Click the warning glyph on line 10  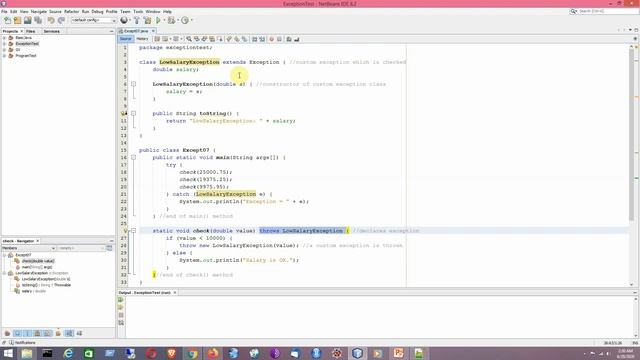pos(124,113)
